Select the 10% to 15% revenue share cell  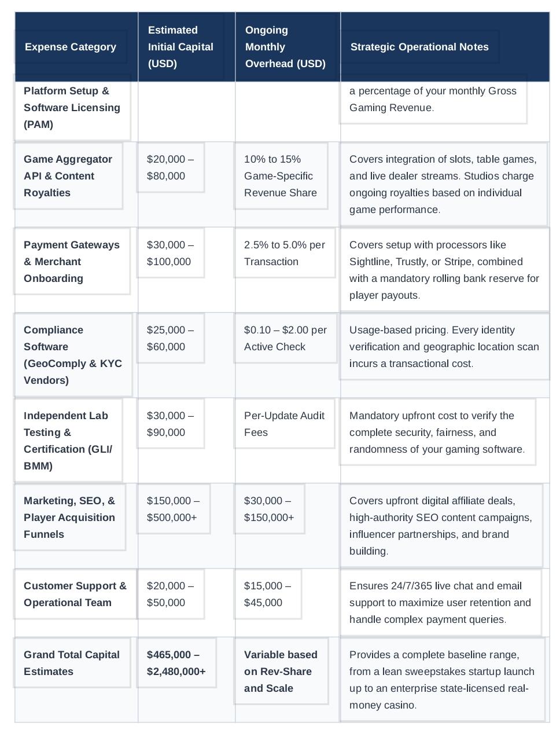(x=281, y=175)
